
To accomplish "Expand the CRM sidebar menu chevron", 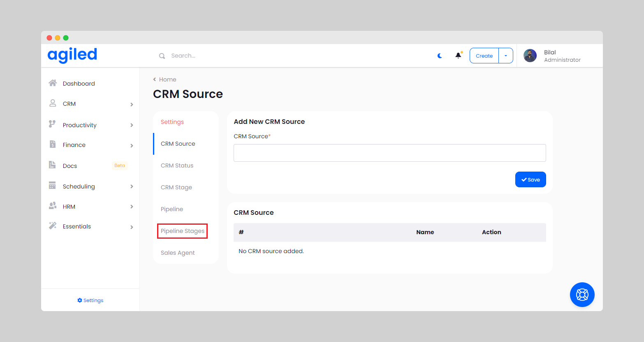I will point(132,105).
